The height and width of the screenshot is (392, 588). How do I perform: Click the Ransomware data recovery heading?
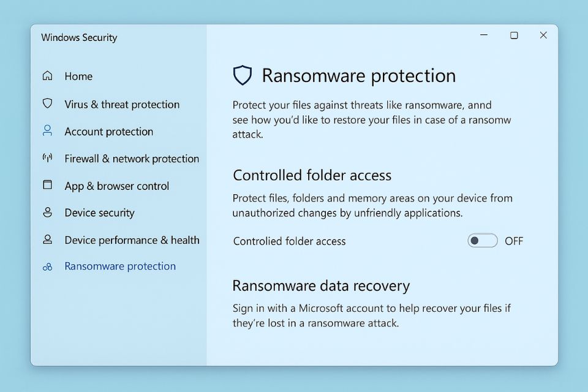pos(321,286)
